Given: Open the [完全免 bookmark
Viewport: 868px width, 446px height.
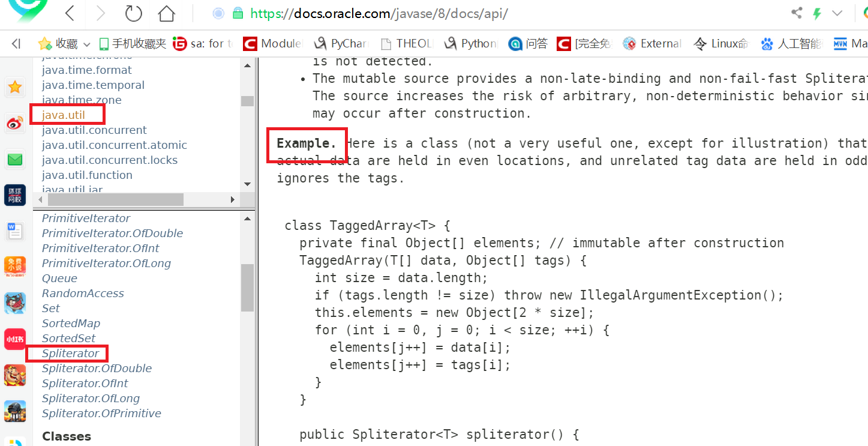Looking at the screenshot, I should coord(584,43).
